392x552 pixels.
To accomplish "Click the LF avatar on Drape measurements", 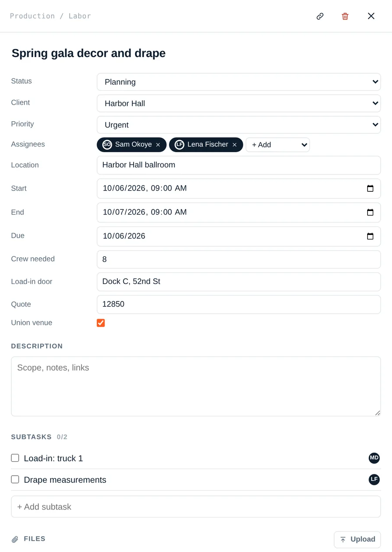I will [x=374, y=480].
